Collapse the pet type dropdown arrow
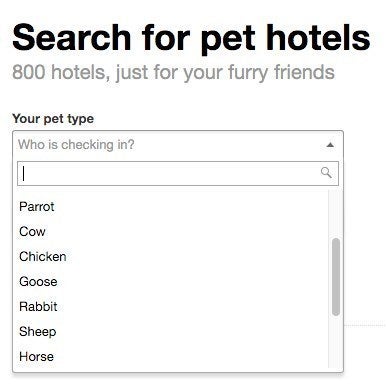386x386 pixels. (x=330, y=145)
